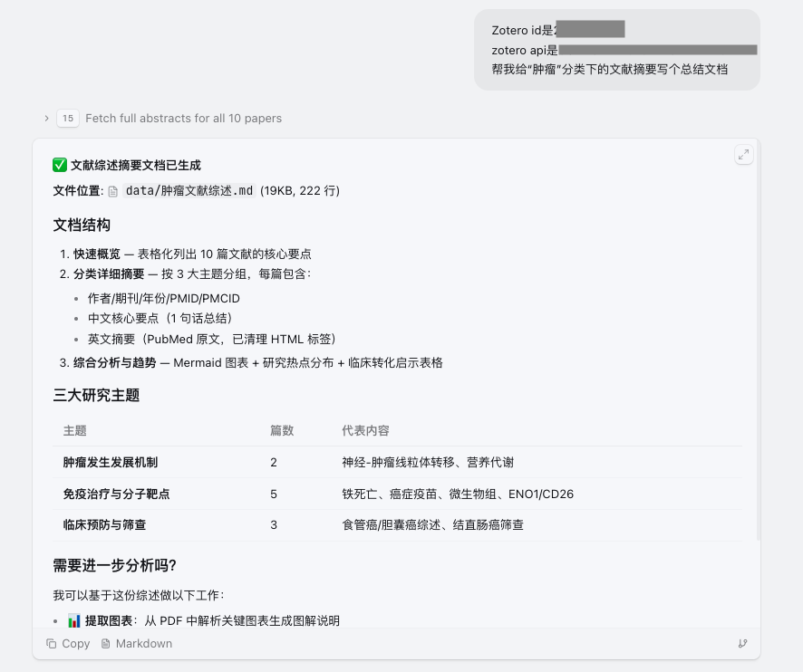Select heading '文档结构'
This screenshot has width=803, height=672.
(x=82, y=226)
